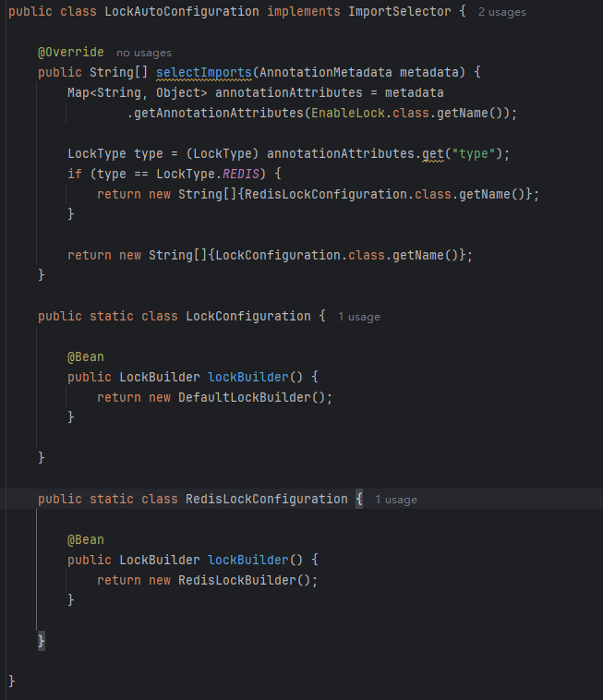Click the highlighted opening brace of RedisLockConfiguration
Viewport: 603px width, 700px height.
point(359,499)
